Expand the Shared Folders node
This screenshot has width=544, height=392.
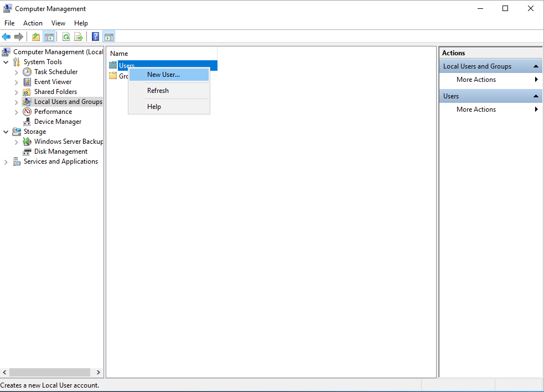(x=16, y=92)
